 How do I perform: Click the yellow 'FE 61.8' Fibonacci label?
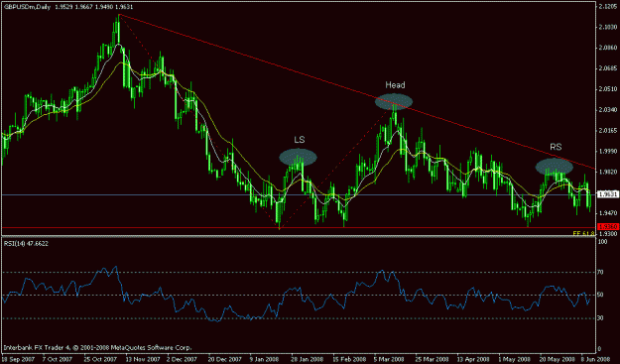click(583, 234)
